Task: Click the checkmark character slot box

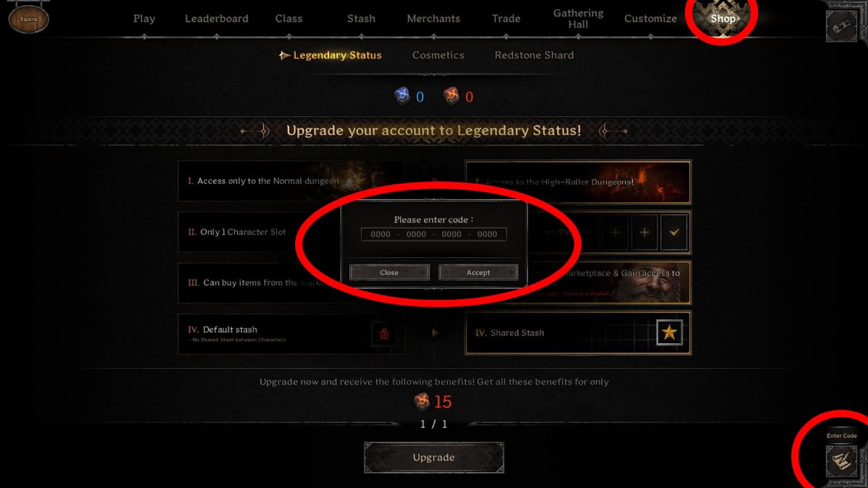Action: coord(674,233)
